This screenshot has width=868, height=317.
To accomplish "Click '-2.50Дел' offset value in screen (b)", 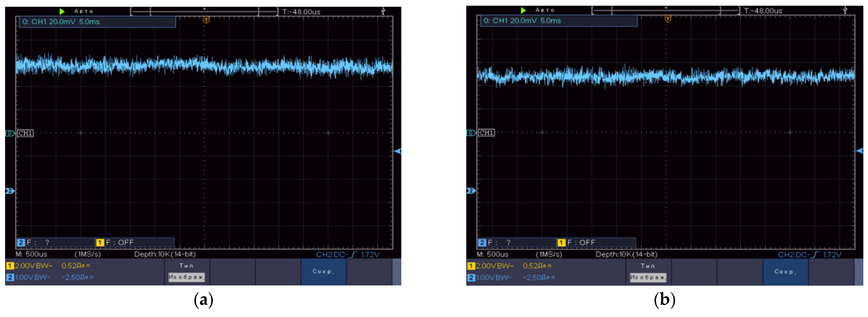I will 539,278.
